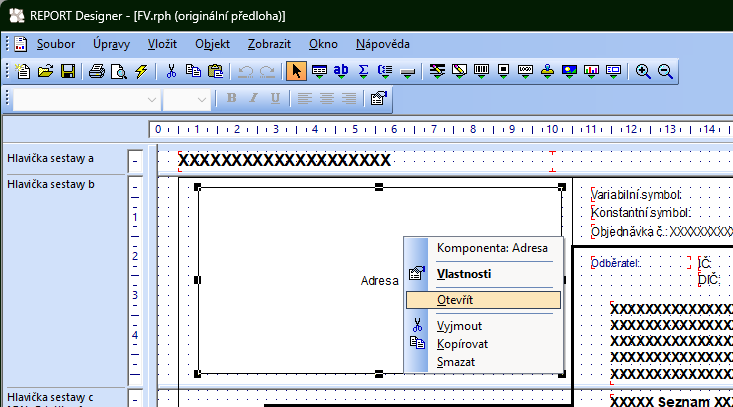Click the lightning bolt run icon
This screenshot has height=407, width=733.
pos(141,71)
